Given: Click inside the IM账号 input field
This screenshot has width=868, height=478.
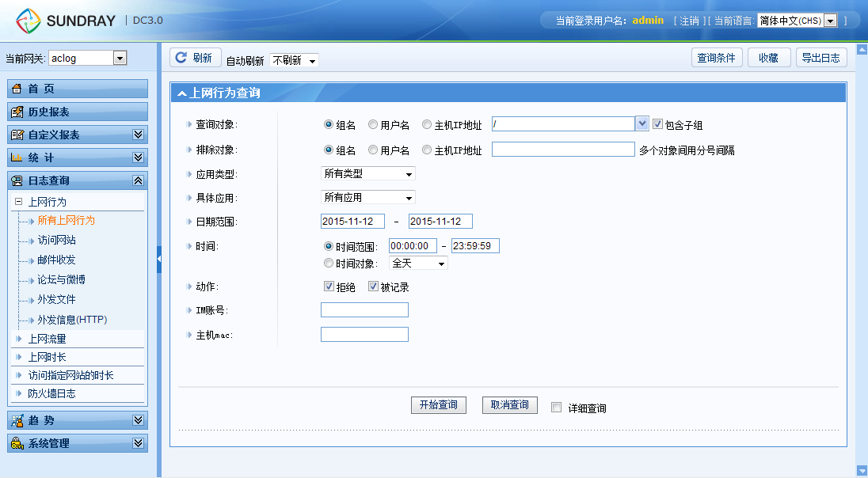Looking at the screenshot, I should click(364, 309).
